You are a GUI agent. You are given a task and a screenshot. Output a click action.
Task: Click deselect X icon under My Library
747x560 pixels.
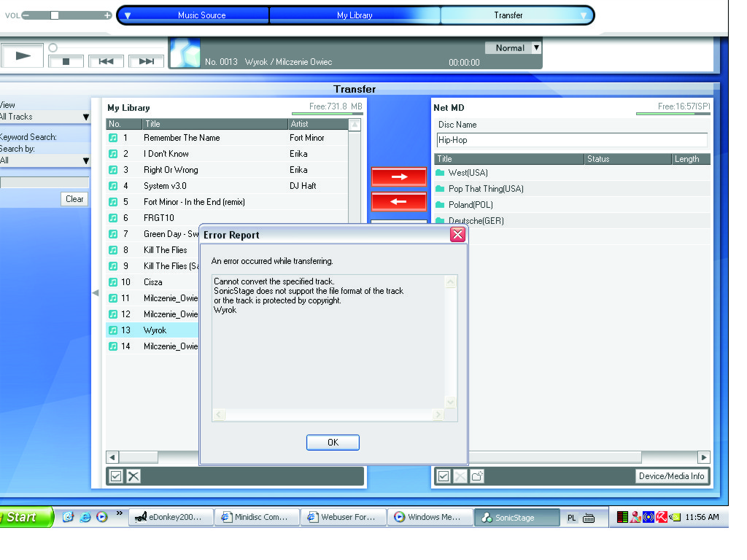(134, 476)
